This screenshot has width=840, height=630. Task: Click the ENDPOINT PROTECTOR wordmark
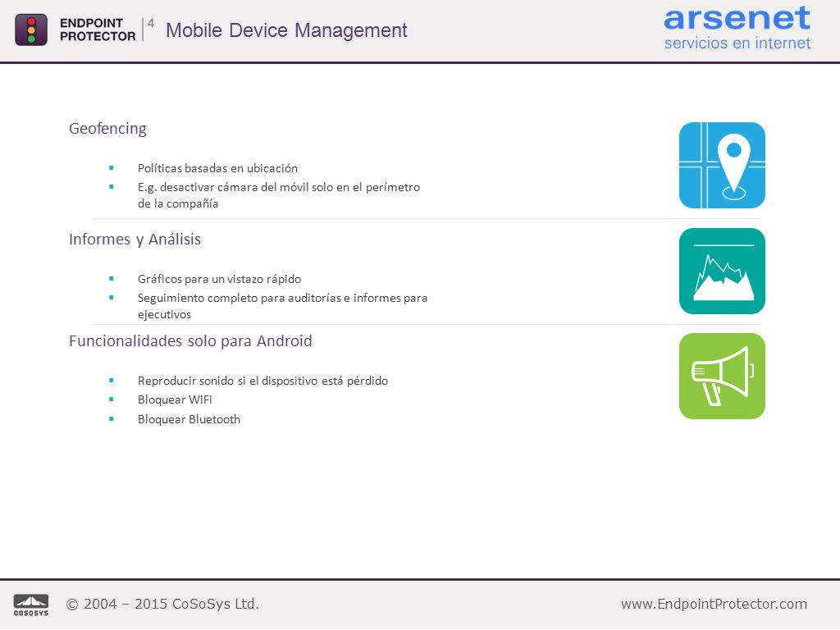98,30
